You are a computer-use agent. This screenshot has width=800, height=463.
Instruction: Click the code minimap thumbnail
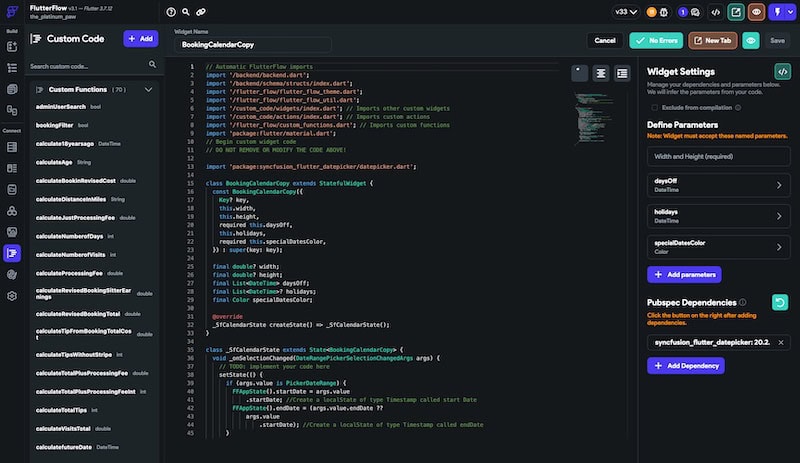(x=593, y=118)
